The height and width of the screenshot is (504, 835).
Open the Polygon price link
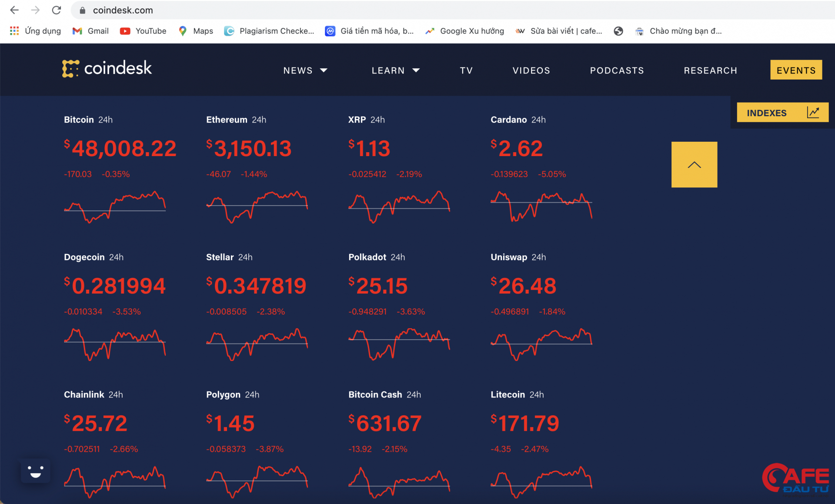point(223,394)
